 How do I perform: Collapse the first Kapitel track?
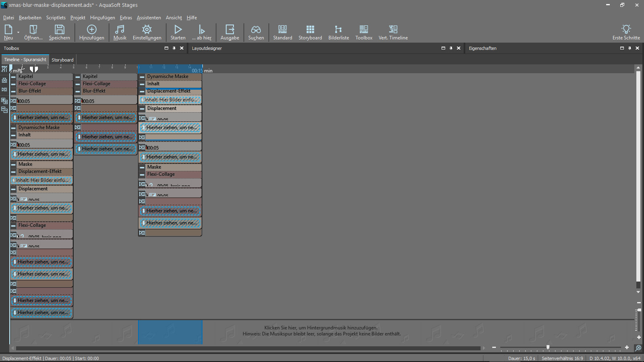pos(14,76)
